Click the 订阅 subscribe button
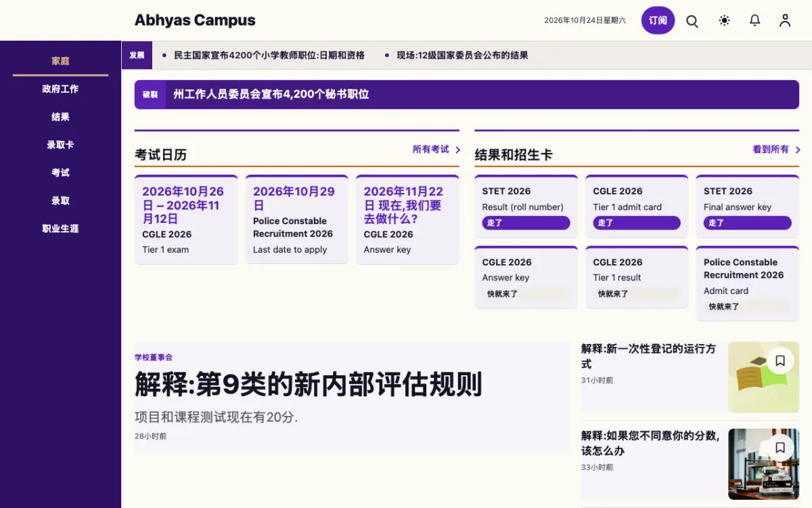 tap(658, 20)
